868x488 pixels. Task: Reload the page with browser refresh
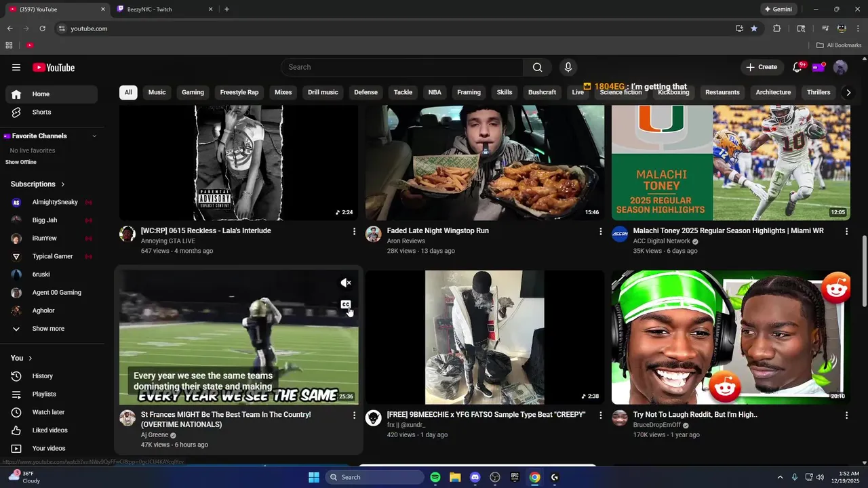click(42, 28)
